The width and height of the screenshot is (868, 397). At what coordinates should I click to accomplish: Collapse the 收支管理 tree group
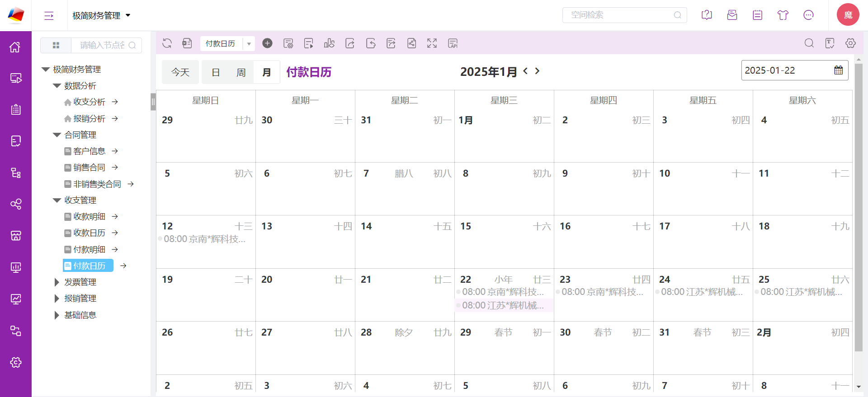click(x=57, y=201)
